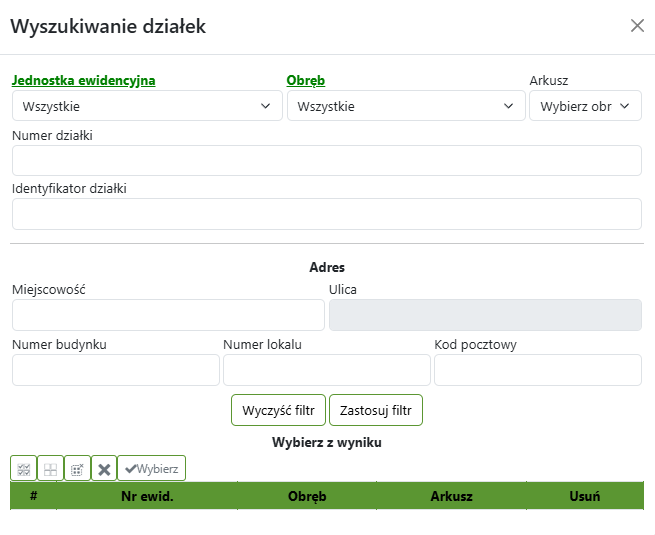655x535 pixels.
Task: Click the Miejscowość text field
Action: tap(168, 315)
